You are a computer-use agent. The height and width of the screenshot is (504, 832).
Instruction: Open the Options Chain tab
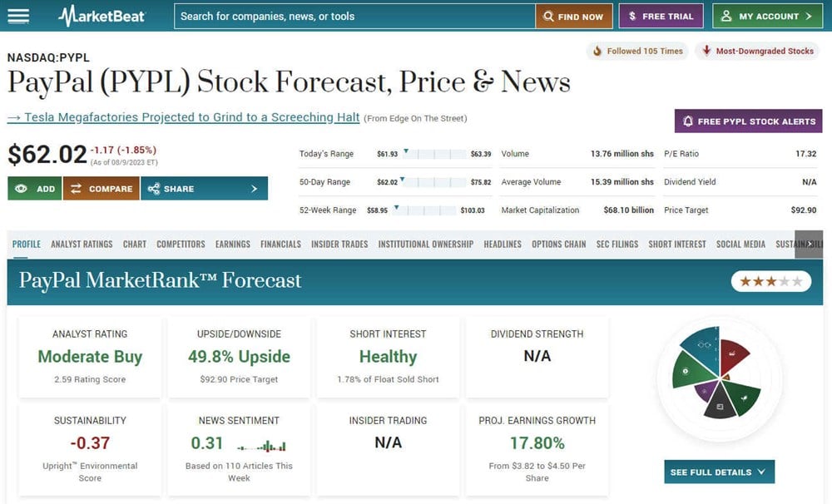[x=559, y=244]
